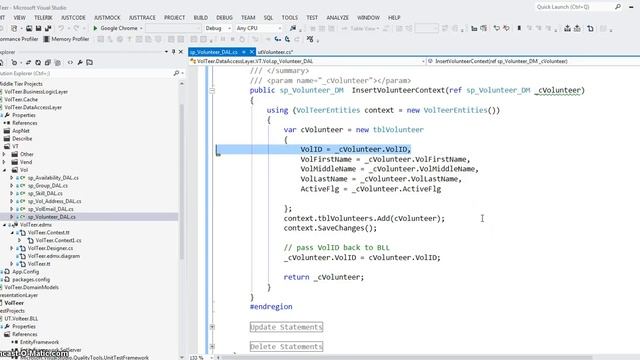Click the Solution Explorer search magnifier
The width and height of the screenshot is (640, 360).
point(176,73)
